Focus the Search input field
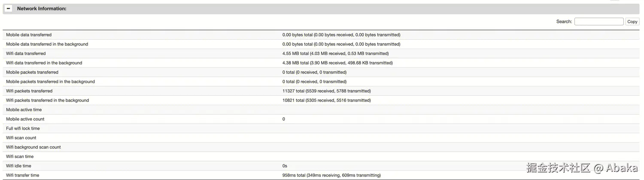The image size is (644, 180). [x=598, y=21]
